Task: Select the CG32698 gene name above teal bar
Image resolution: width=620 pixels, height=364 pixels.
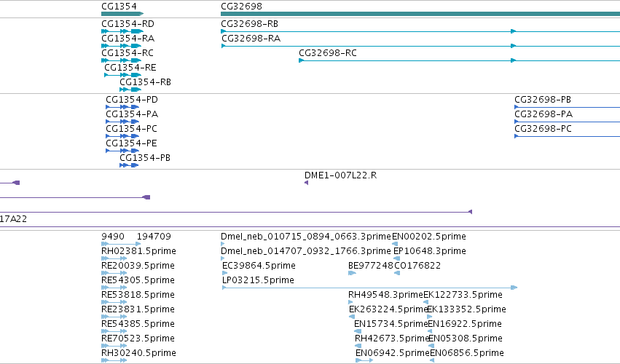Action: 241,7
